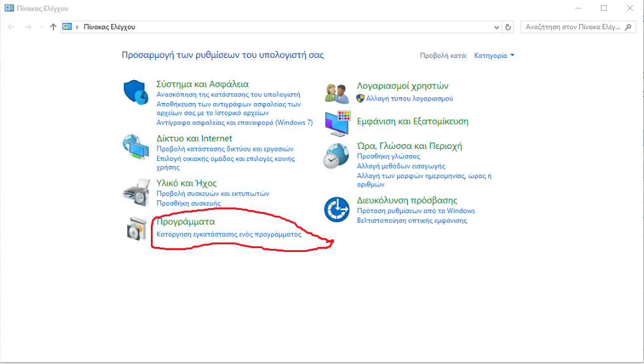
Task: Minimize the Control Panel window
Action: 578,8
